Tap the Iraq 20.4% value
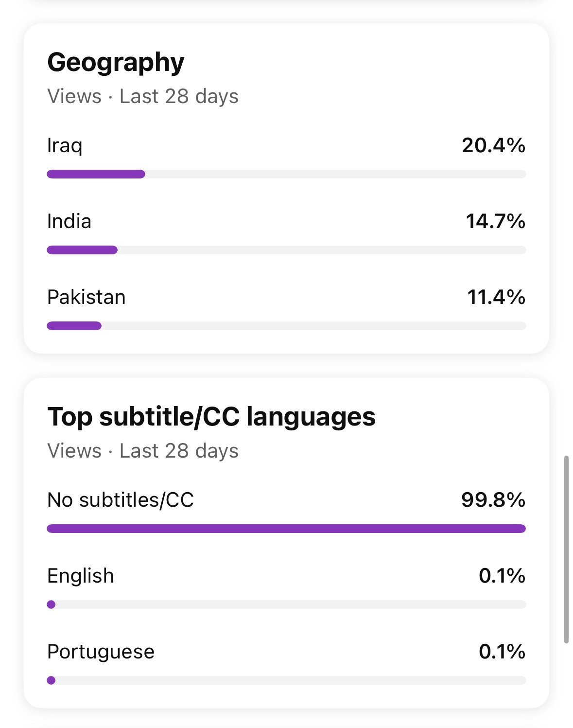Viewport: 573px width, 728px height. tap(493, 145)
